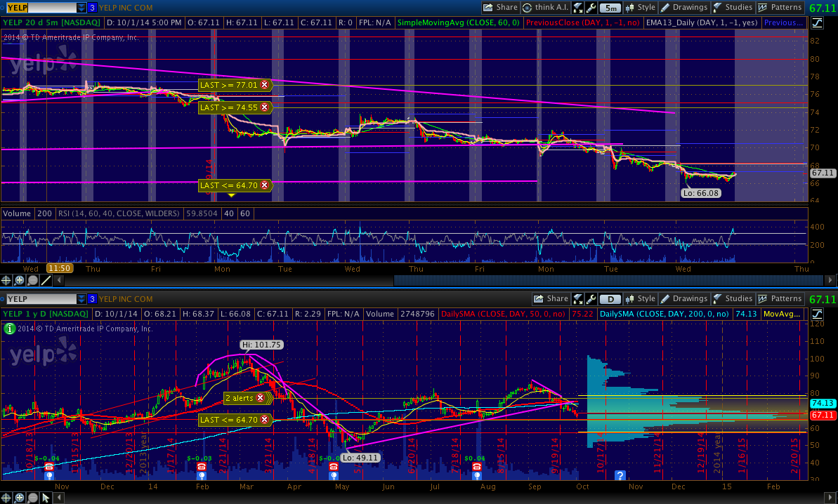Select the line drawing tool under upper chart
The width and height of the screenshot is (838, 504).
pos(46,280)
